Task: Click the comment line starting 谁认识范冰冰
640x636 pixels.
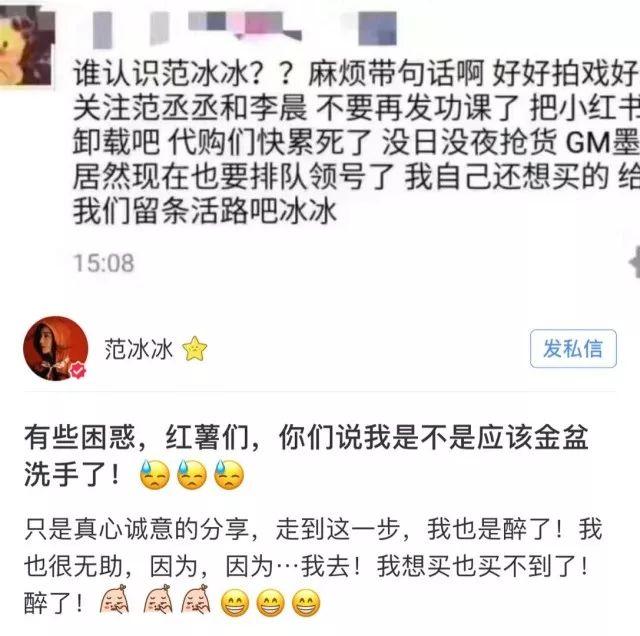Action: [356, 74]
